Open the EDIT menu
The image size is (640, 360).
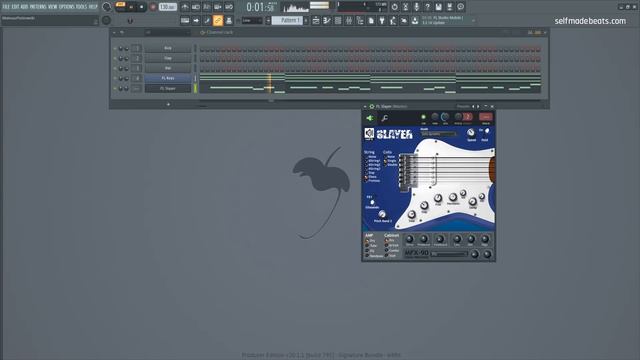tap(15, 7)
